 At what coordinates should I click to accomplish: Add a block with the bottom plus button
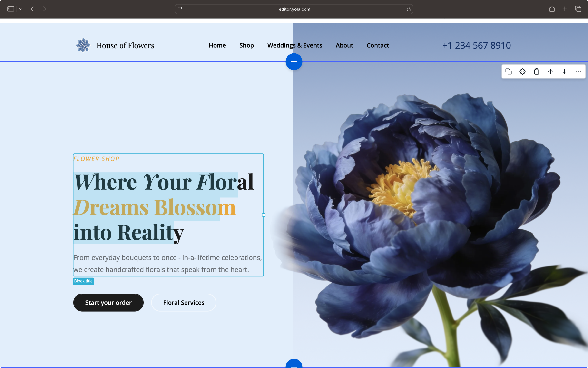(294, 365)
